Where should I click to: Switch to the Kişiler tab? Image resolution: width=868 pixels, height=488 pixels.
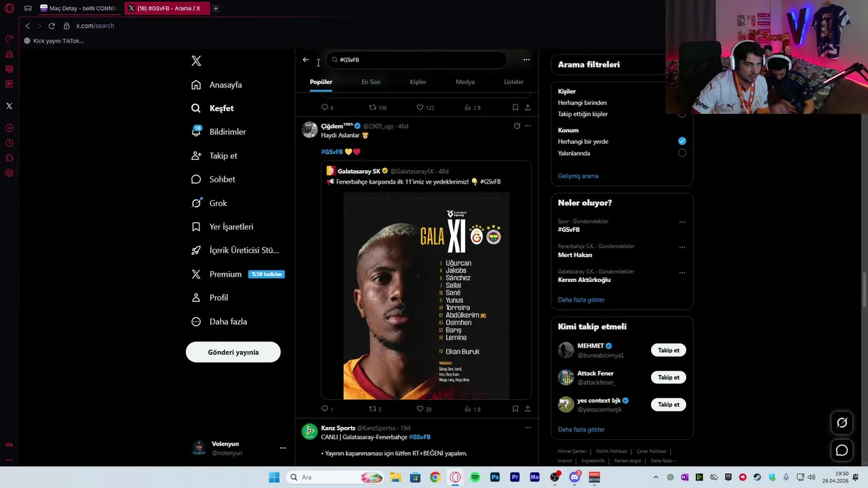[x=418, y=82]
